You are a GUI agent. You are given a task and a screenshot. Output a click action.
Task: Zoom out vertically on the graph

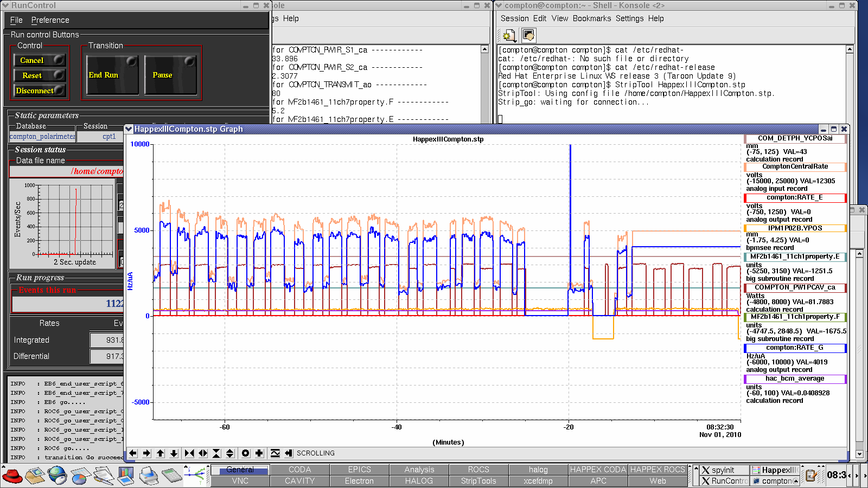click(230, 453)
